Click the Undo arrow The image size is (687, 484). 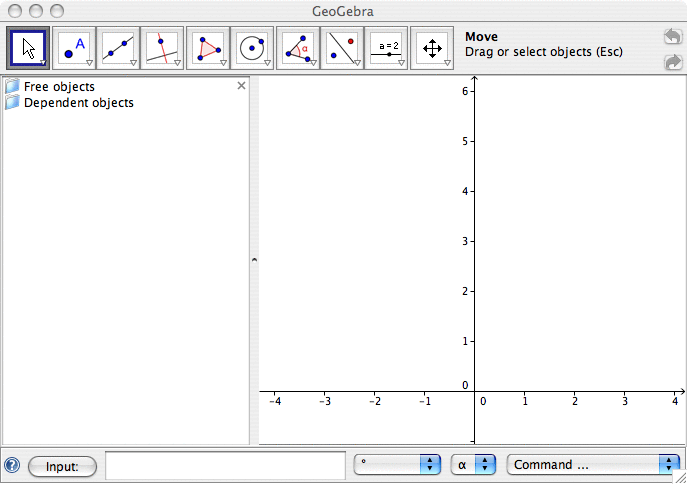[673, 37]
